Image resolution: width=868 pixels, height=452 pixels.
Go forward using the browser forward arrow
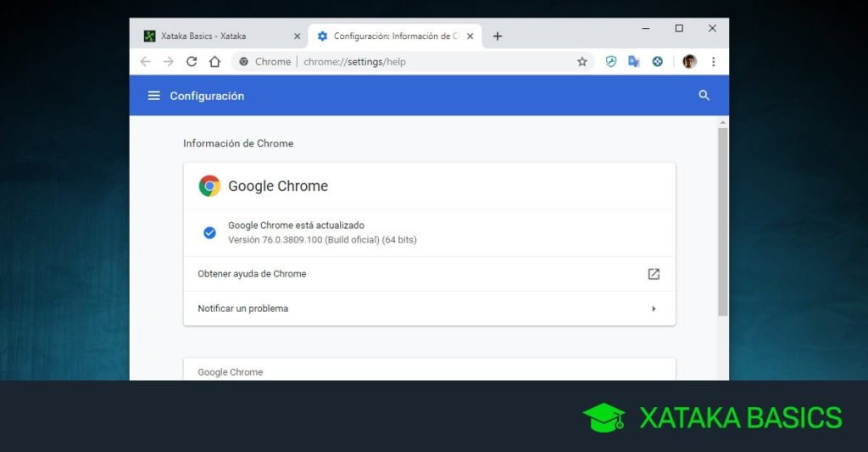[x=169, y=62]
